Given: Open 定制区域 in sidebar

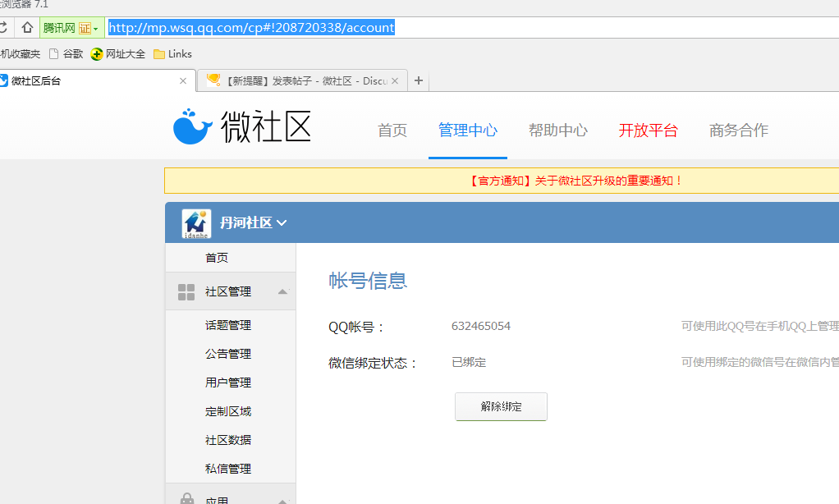Looking at the screenshot, I should (228, 411).
